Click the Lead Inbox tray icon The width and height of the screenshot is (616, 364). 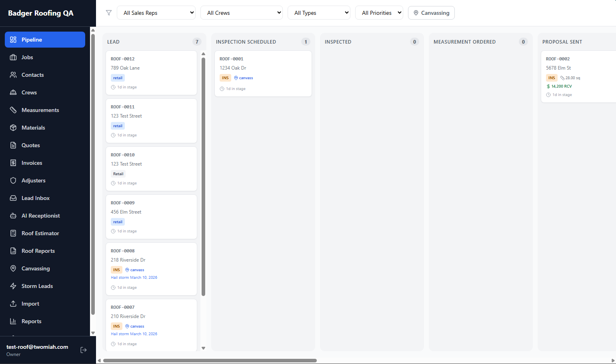click(x=13, y=198)
